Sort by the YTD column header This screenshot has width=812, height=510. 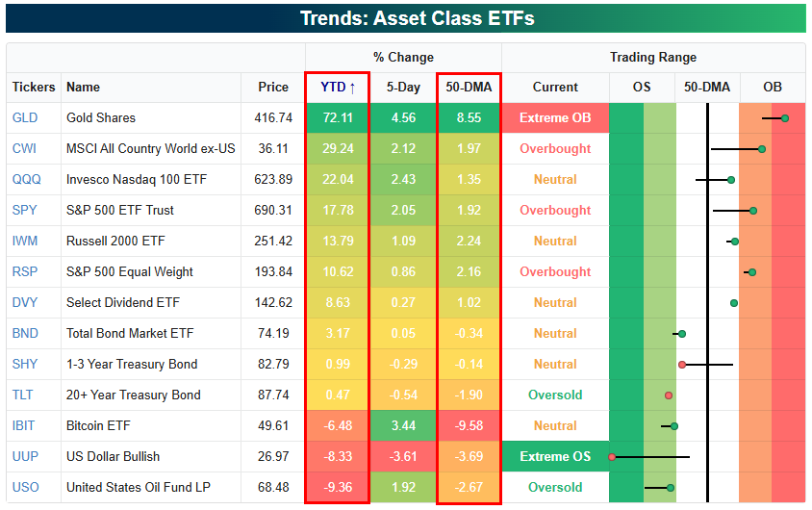coord(337,87)
